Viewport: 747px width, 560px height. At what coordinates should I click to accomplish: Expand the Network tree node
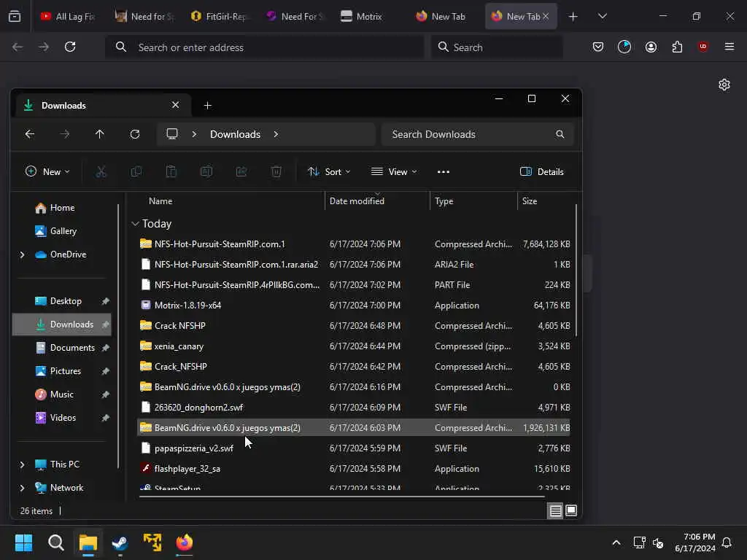tap(22, 488)
